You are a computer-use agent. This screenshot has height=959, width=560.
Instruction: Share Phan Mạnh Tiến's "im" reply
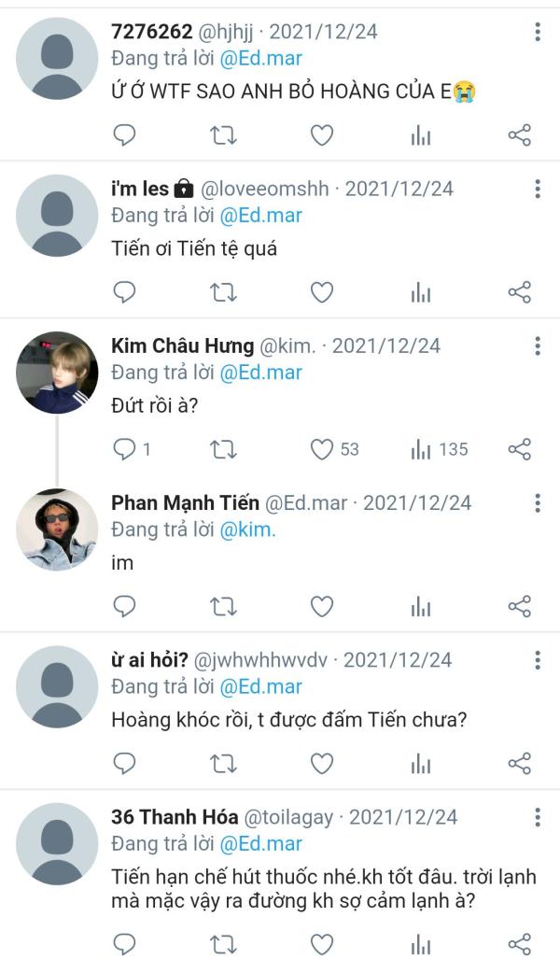(x=520, y=607)
